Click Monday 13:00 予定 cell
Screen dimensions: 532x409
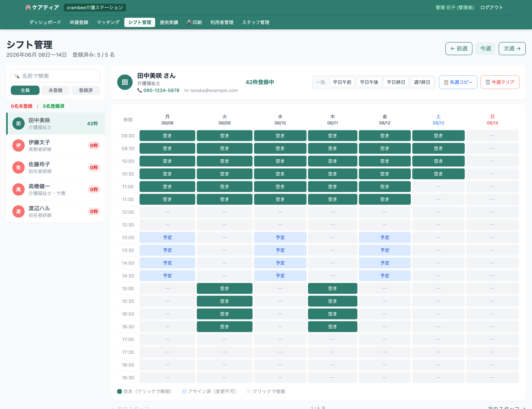(167, 238)
